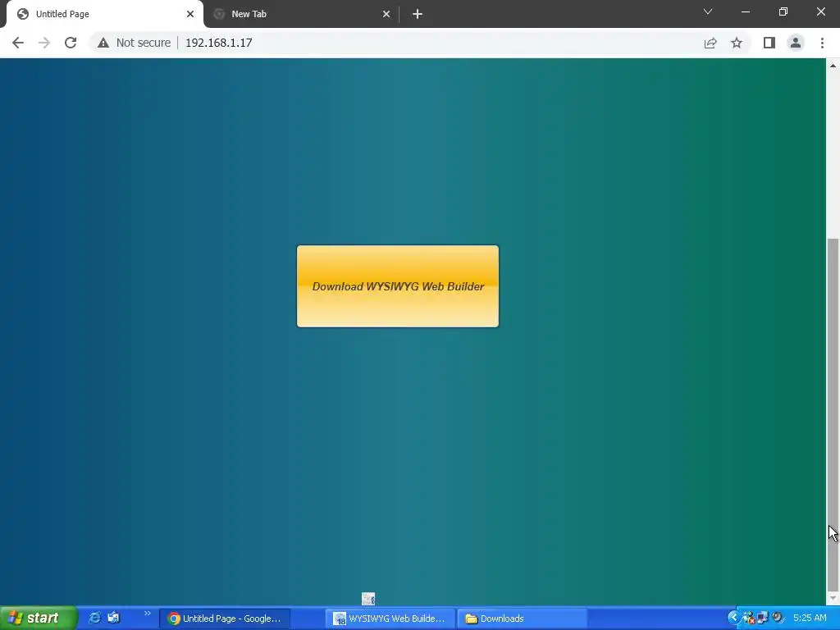Open a new browser tab
Screen dimensions: 840x630
pos(418,14)
